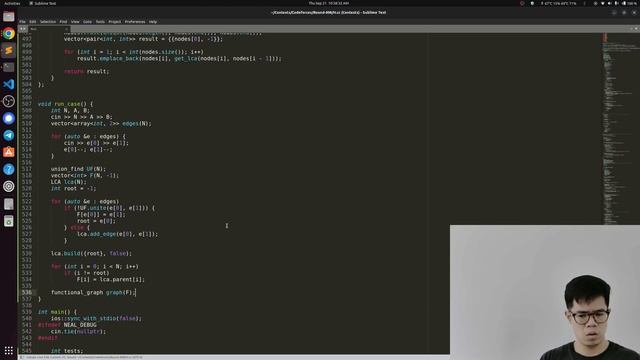
Task: Launch Telegram from the dock
Action: pyautogui.click(x=9, y=136)
